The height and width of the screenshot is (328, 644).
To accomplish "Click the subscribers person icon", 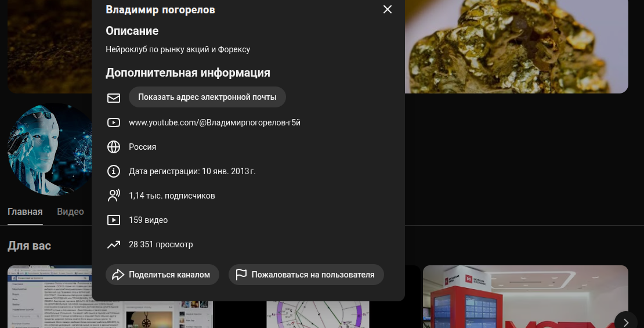I will [x=114, y=196].
